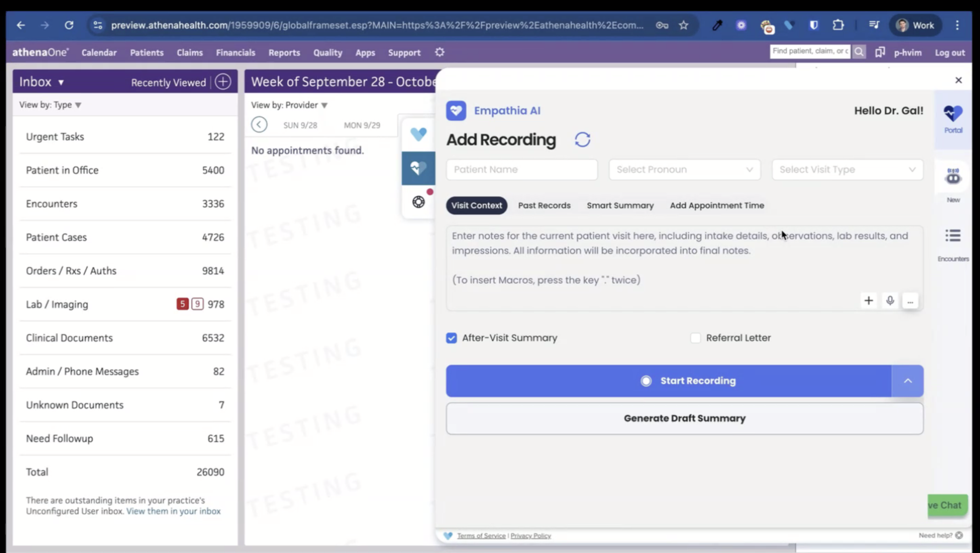Open the Encounters list icon
This screenshot has height=553, width=980.
[953, 236]
